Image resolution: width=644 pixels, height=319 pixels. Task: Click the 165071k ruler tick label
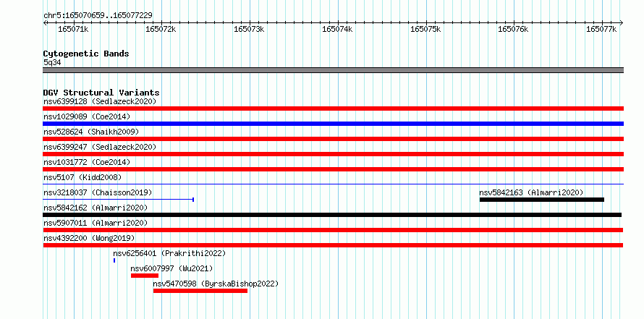[x=72, y=29]
